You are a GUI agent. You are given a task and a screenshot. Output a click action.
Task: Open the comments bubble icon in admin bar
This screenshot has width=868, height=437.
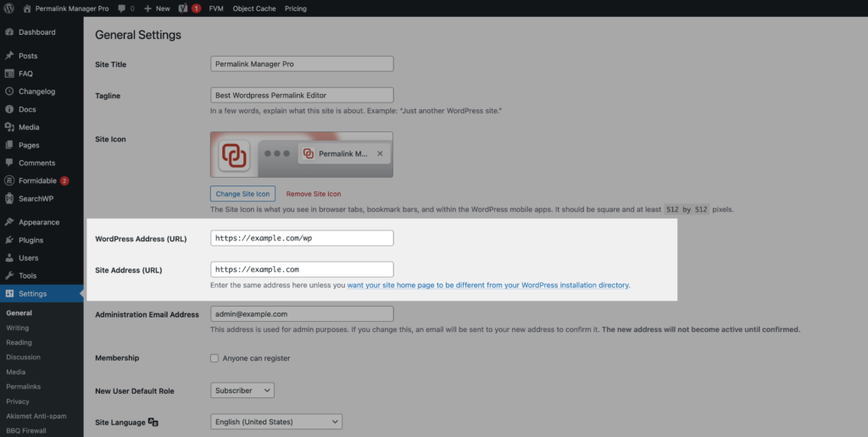[x=122, y=8]
